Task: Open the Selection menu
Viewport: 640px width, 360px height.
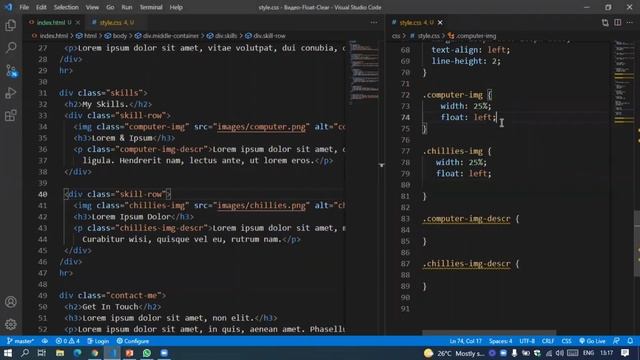Action: (66, 7)
